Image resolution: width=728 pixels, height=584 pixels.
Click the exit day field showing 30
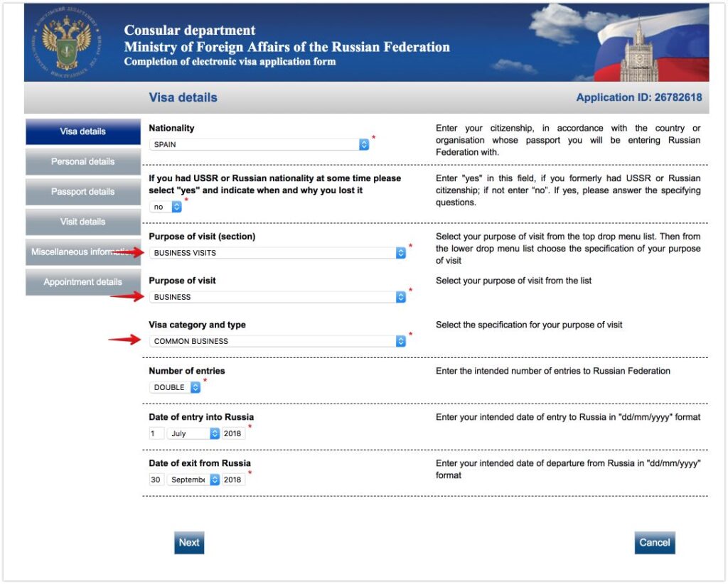click(x=156, y=480)
